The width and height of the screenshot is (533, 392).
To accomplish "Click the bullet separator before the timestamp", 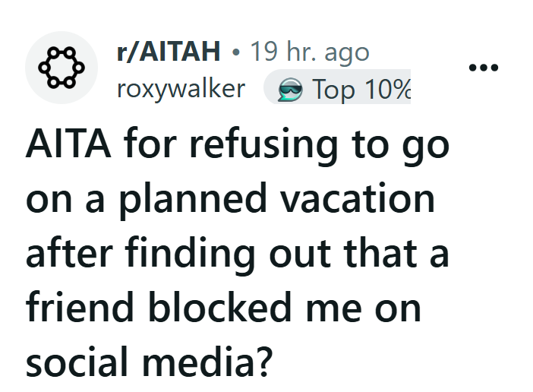I will 236,52.
